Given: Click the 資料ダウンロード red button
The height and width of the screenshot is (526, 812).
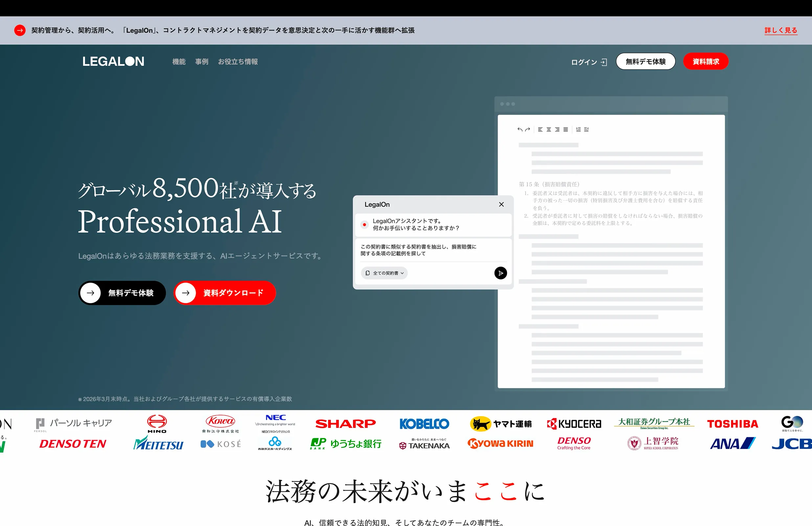Looking at the screenshot, I should coord(225,293).
